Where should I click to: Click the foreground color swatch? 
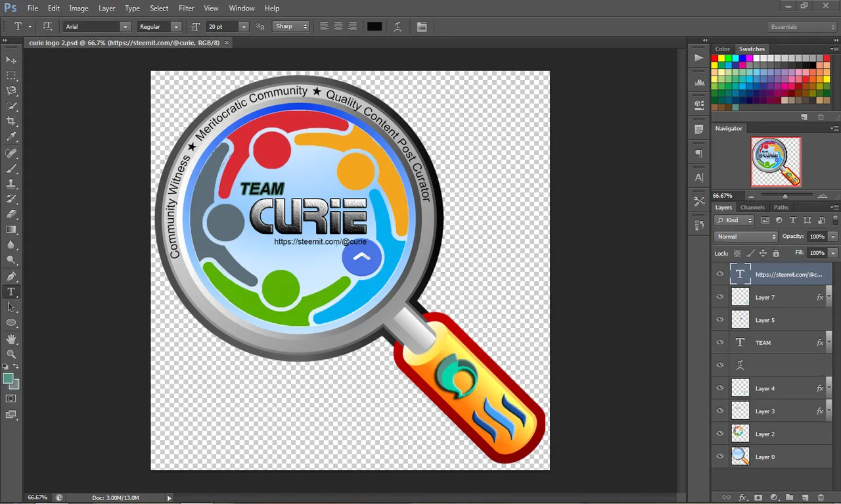pos(8,378)
